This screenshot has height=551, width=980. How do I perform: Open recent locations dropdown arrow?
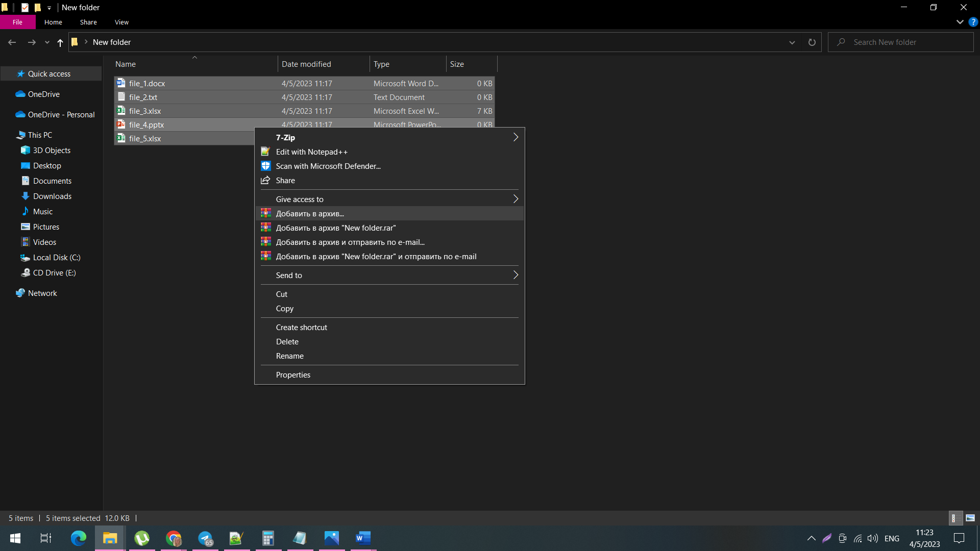click(x=47, y=42)
